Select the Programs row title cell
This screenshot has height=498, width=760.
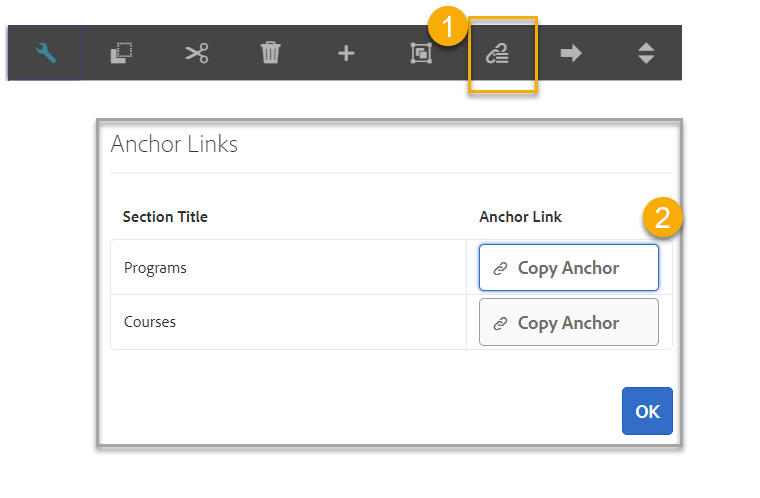[x=155, y=268]
